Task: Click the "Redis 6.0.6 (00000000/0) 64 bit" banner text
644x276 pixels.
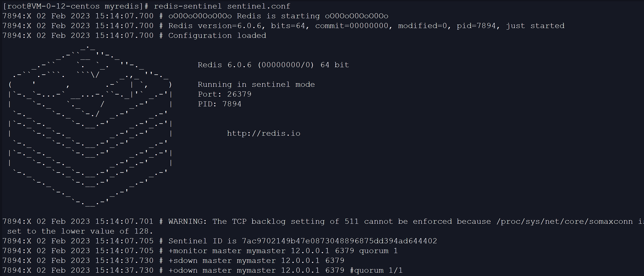Action: pos(273,65)
